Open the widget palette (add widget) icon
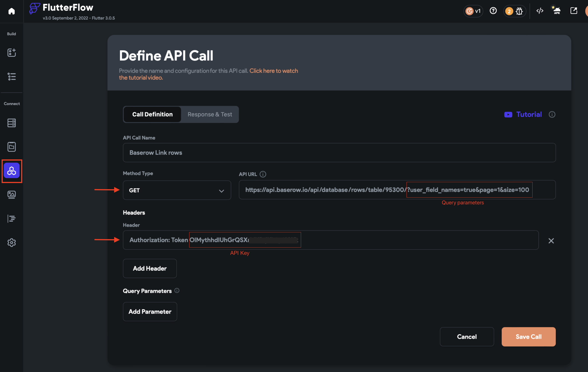 pos(11,53)
